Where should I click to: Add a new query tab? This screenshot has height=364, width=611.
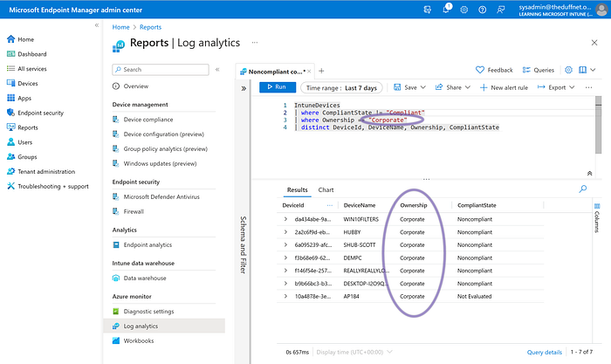click(x=321, y=71)
